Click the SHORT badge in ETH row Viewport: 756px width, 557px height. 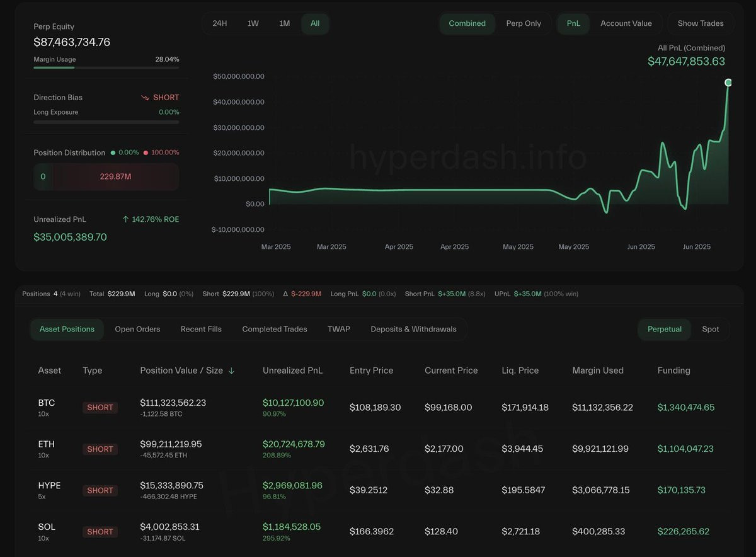click(x=100, y=449)
